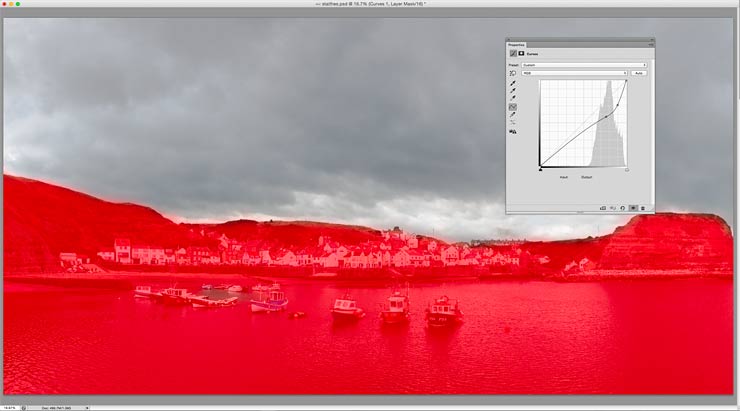Close the Properties floating panel
This screenshot has width=740, height=411.
pyautogui.click(x=508, y=40)
